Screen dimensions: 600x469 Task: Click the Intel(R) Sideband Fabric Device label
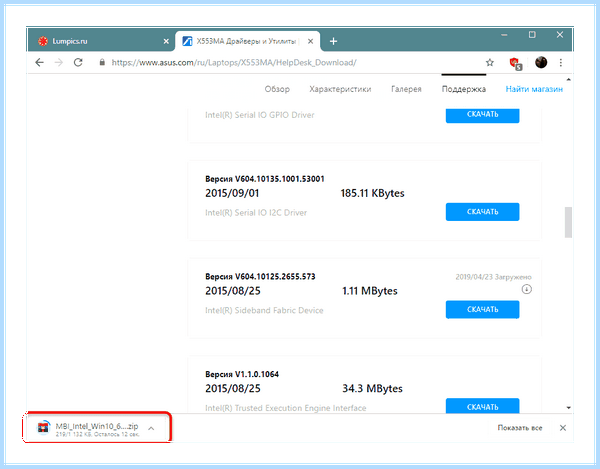click(x=264, y=310)
